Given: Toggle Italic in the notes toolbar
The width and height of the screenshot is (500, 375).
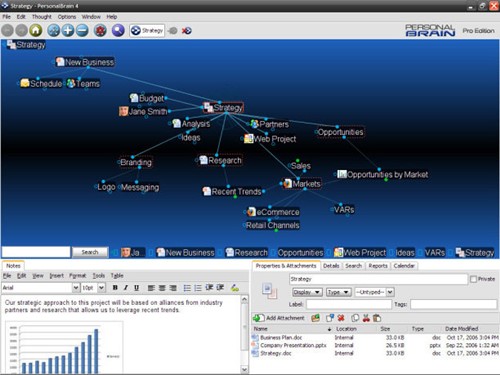Looking at the screenshot, I should 126,288.
